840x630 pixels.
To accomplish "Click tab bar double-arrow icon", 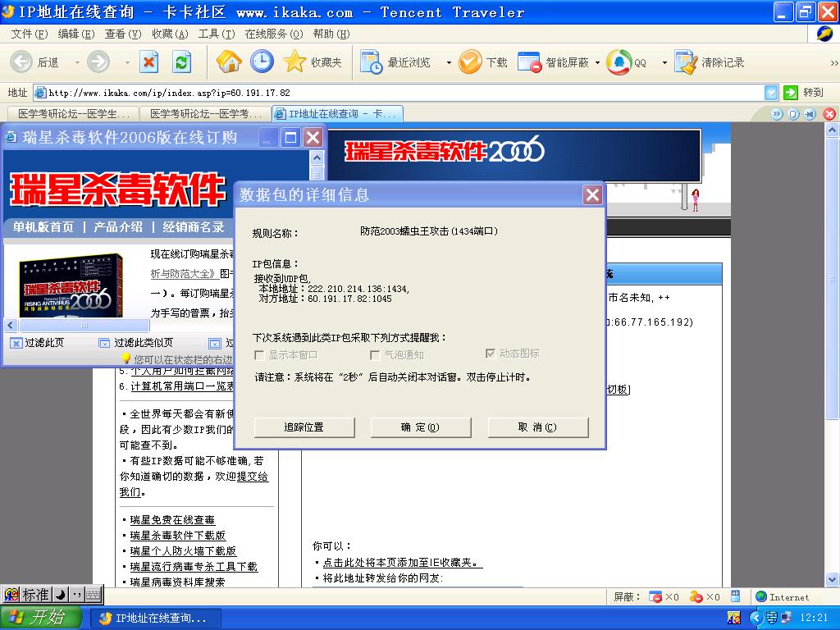I will [777, 113].
